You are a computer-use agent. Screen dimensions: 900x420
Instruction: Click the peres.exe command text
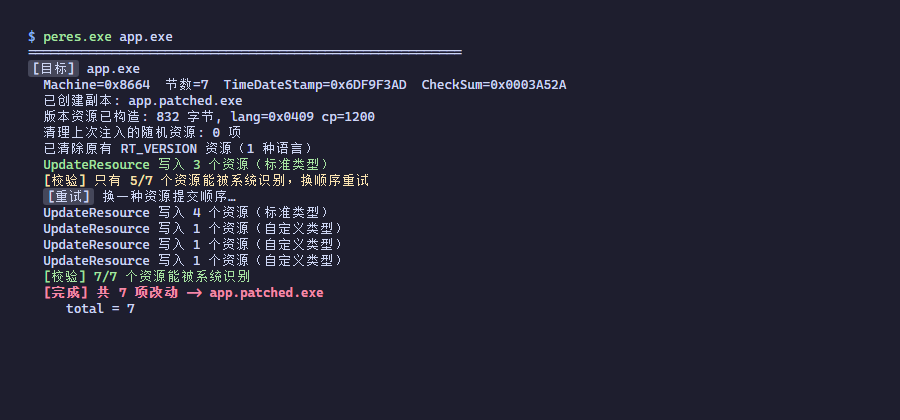[77, 37]
